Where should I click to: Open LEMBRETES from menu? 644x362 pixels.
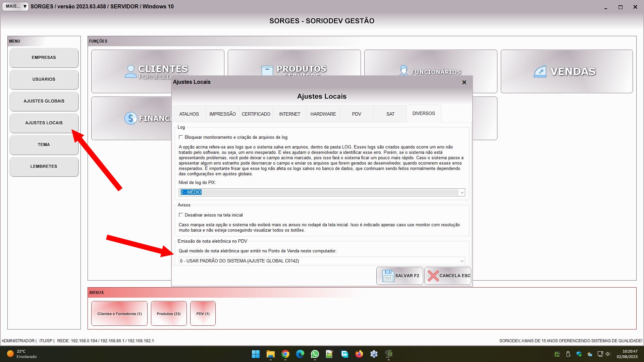coord(44,167)
